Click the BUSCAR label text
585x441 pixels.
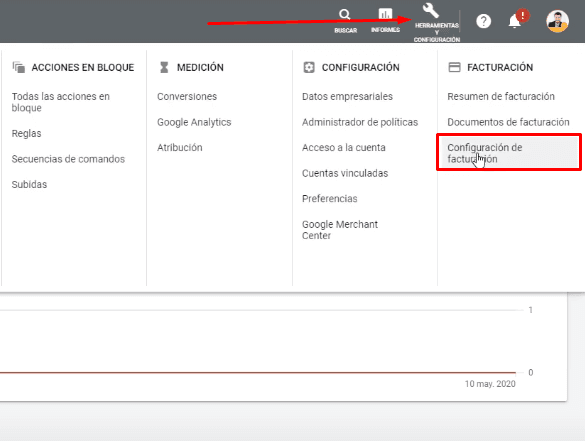(345, 30)
